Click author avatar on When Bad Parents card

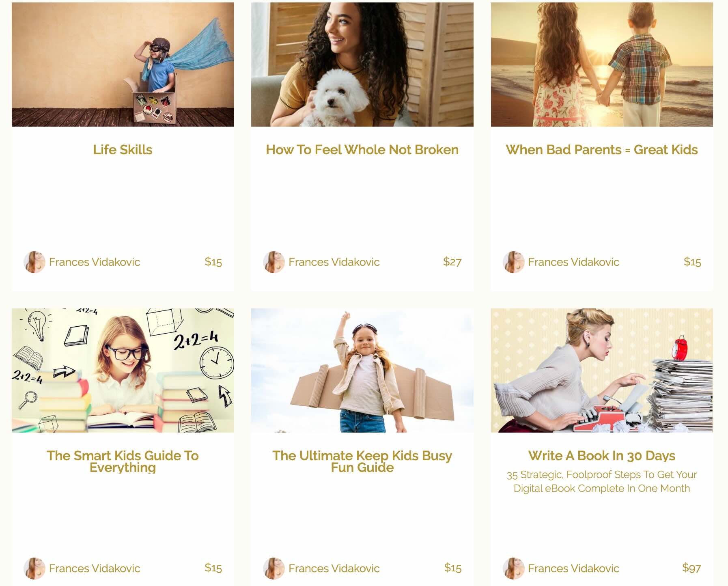pos(514,262)
